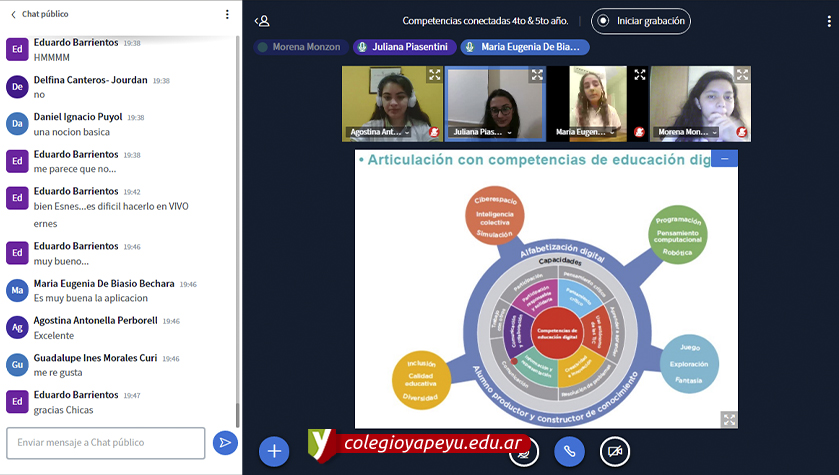Start recording with Iniciar grabación
Image resolution: width=839 pixels, height=475 pixels.
pos(641,21)
